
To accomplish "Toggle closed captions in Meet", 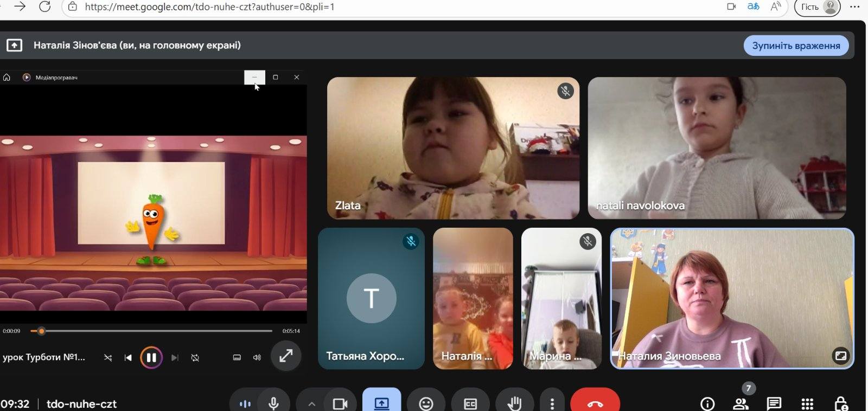I will pos(470,403).
